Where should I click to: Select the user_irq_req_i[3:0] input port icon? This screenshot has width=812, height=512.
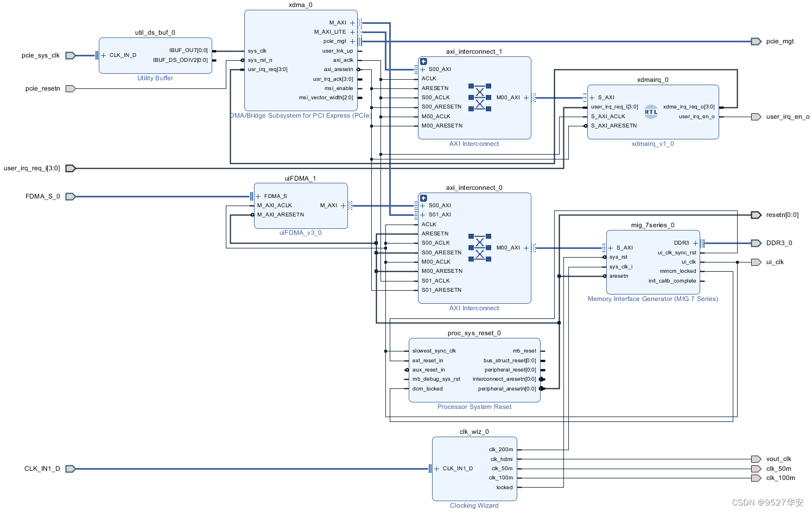point(71,168)
